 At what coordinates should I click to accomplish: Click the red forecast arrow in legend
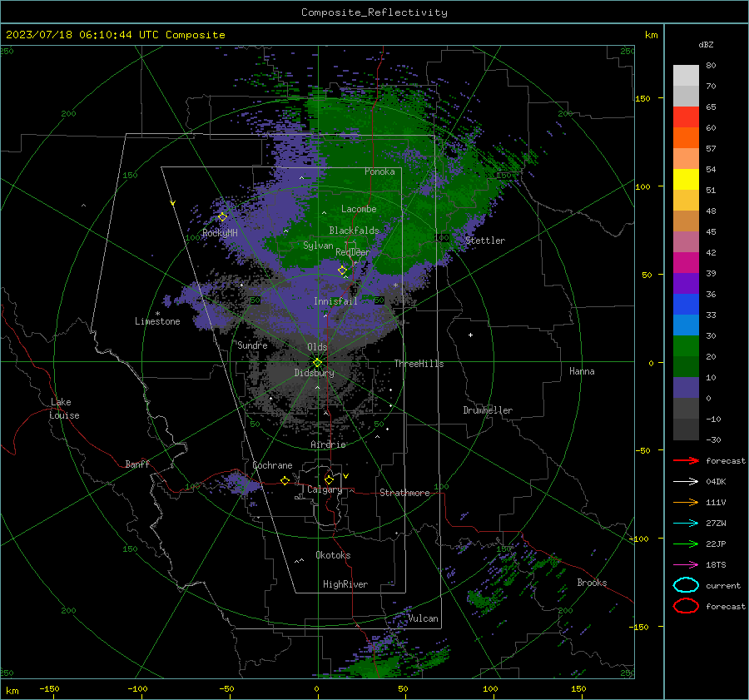(x=686, y=460)
